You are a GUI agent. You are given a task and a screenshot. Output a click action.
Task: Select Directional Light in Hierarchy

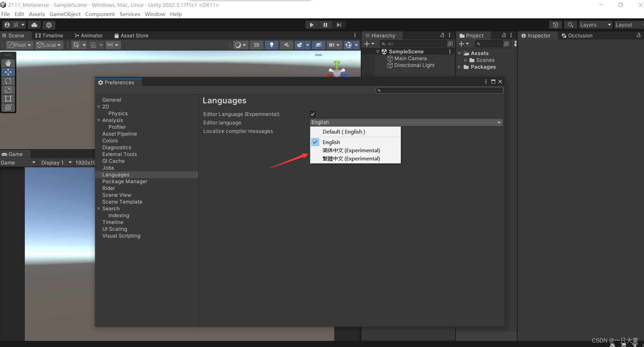click(414, 65)
